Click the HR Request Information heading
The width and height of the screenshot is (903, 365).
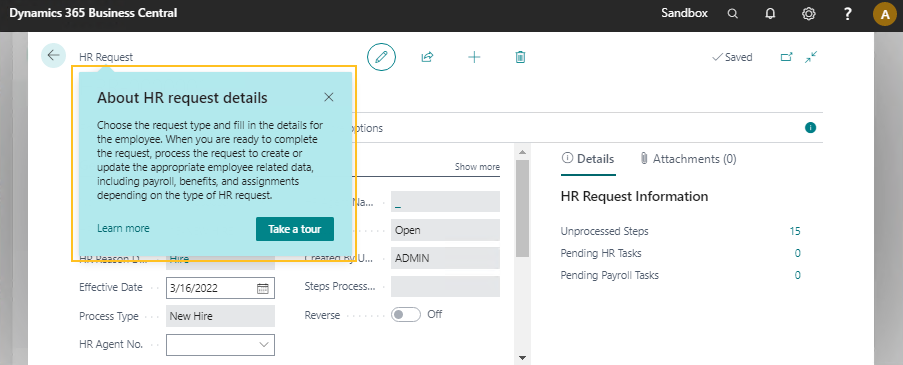click(x=634, y=196)
